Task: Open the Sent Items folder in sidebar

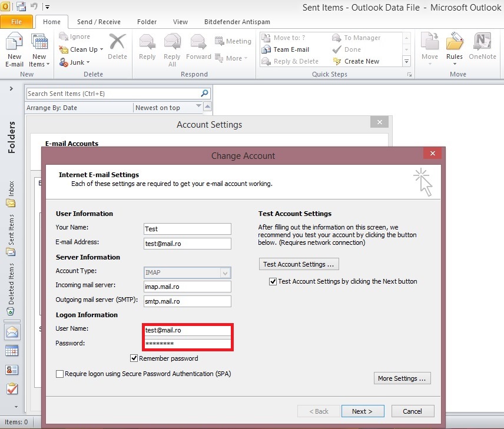Action: click(11, 235)
